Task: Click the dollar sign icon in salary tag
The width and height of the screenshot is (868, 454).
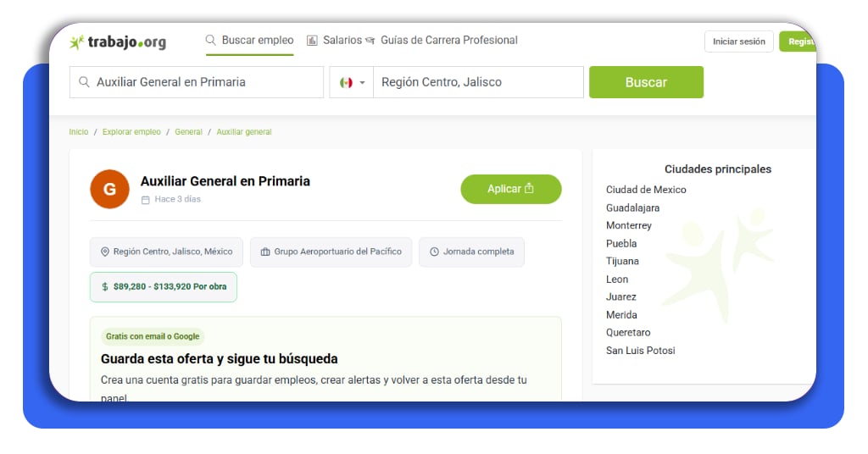Action: point(104,286)
